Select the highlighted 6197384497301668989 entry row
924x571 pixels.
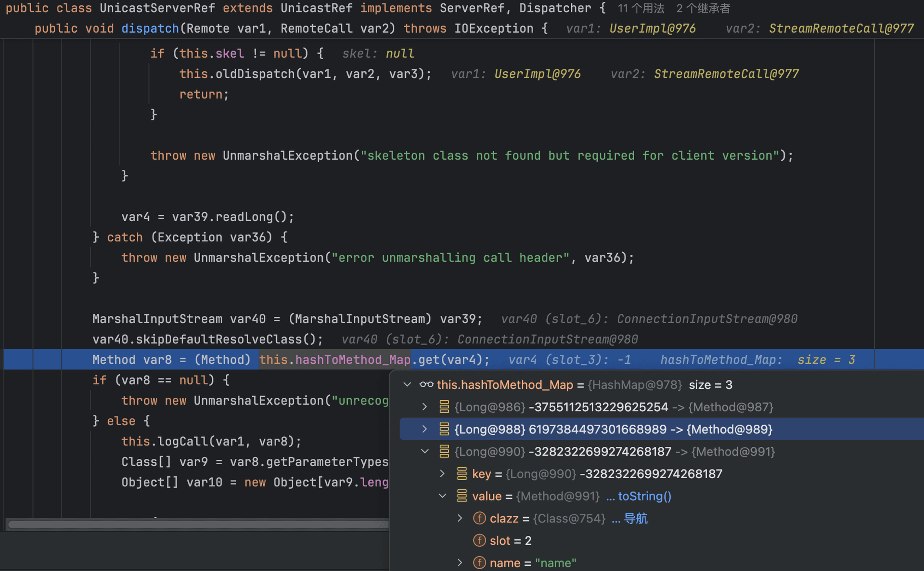(662, 429)
